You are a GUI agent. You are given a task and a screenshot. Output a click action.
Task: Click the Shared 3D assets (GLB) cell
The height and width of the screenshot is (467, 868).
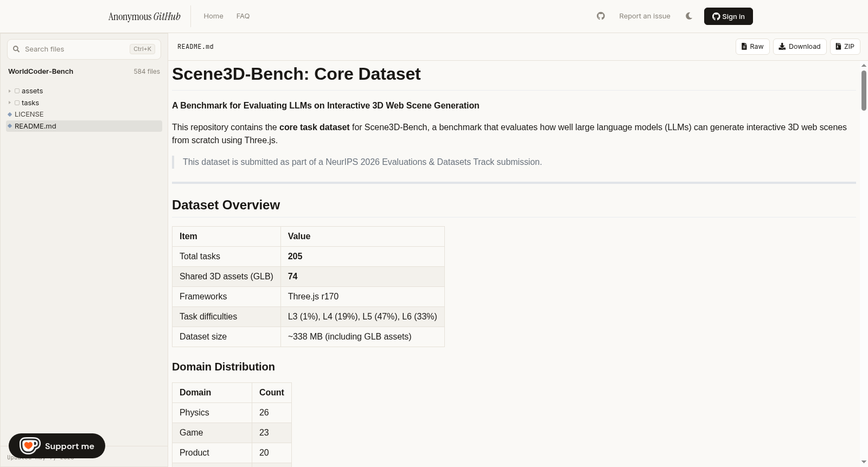(226, 277)
